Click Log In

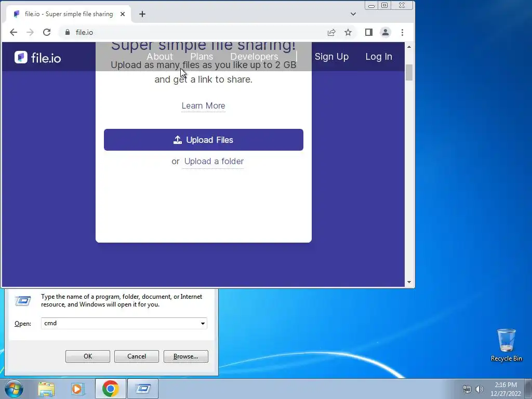click(x=379, y=57)
